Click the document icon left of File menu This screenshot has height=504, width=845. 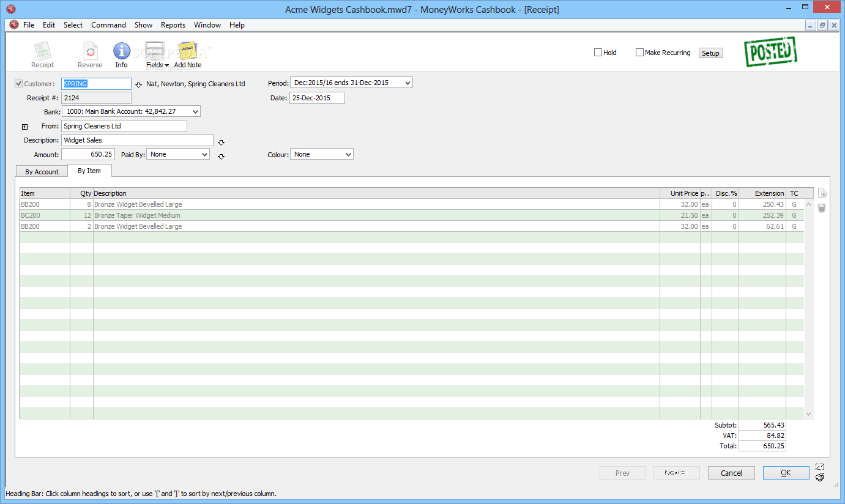pyautogui.click(x=14, y=25)
